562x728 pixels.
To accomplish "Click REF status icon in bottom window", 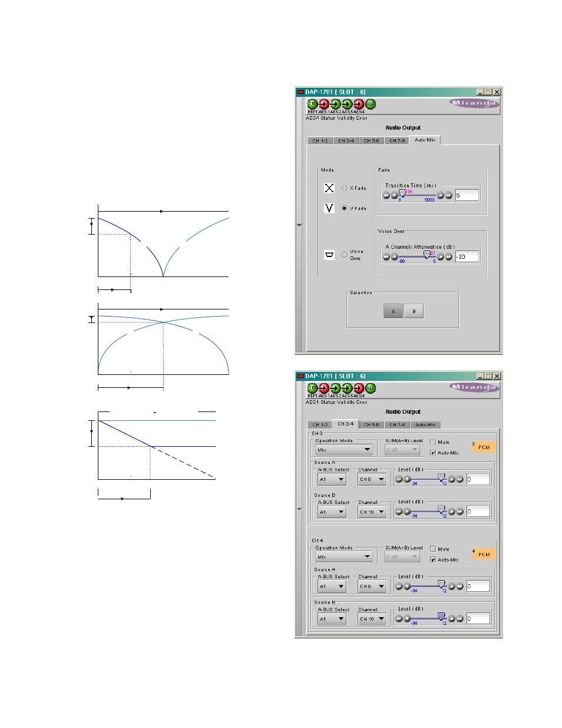I will click(x=371, y=388).
